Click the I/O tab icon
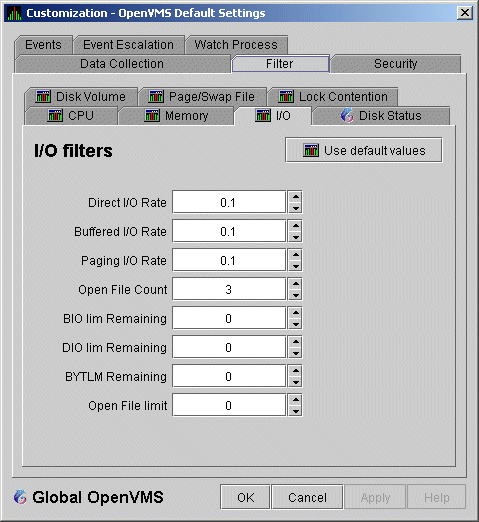The height and width of the screenshot is (522, 479). tap(263, 116)
